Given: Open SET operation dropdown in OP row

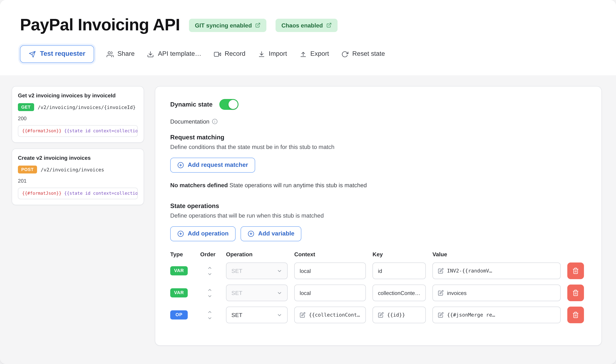Looking at the screenshot, I should click(x=256, y=315).
